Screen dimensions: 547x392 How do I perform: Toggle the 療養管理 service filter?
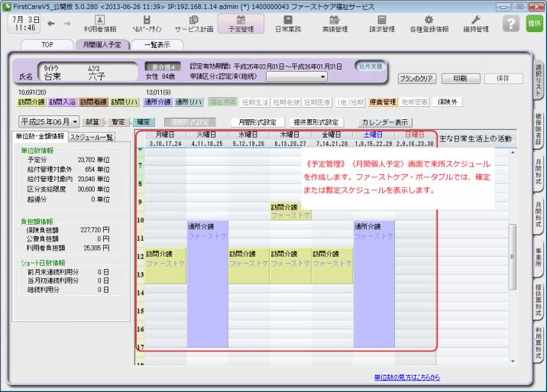click(383, 102)
